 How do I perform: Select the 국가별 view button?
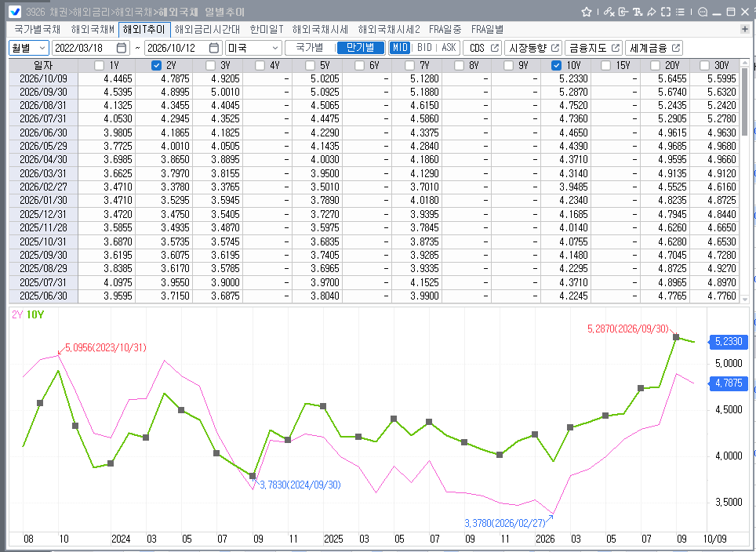click(x=310, y=48)
